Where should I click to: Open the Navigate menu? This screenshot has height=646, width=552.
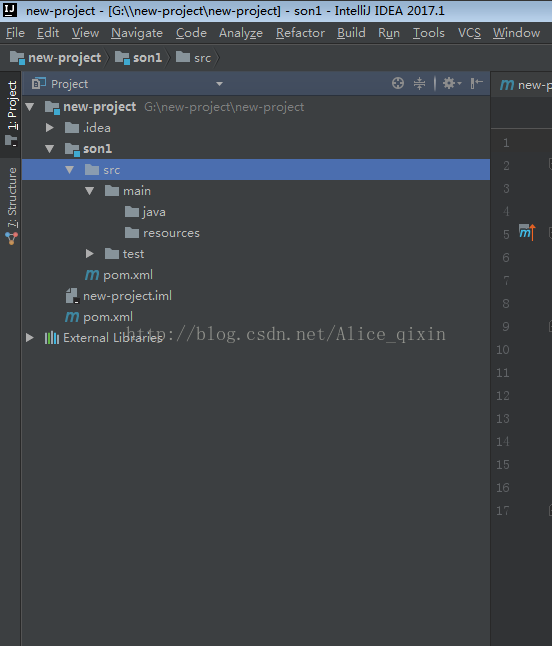click(137, 33)
